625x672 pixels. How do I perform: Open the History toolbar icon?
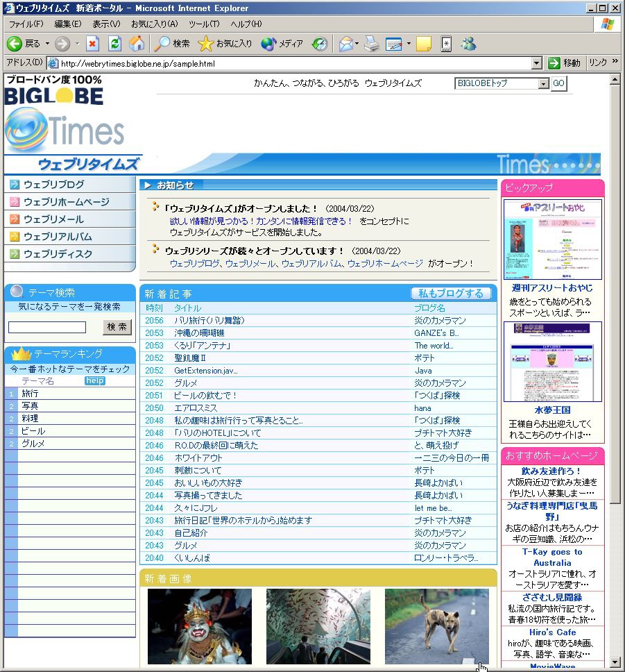(x=320, y=43)
